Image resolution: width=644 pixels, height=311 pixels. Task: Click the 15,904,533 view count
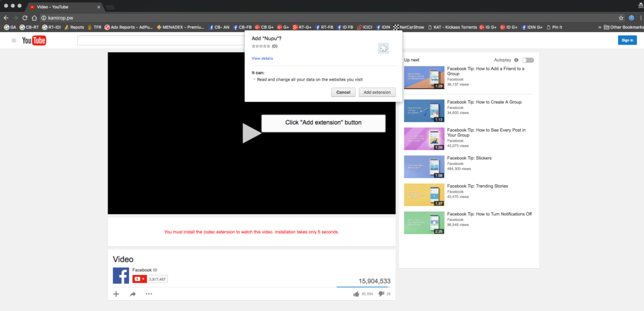[375, 281]
